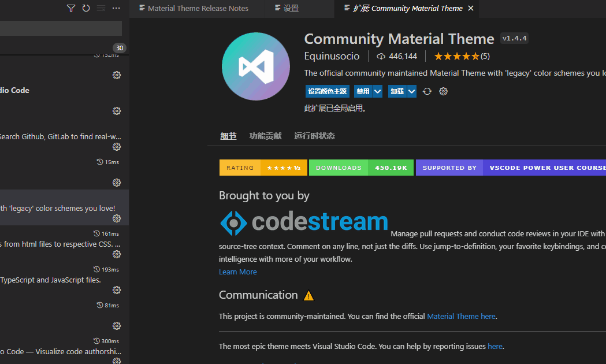This screenshot has width=606, height=364.
Task: Click the 禁用 disable button
Action: (363, 91)
